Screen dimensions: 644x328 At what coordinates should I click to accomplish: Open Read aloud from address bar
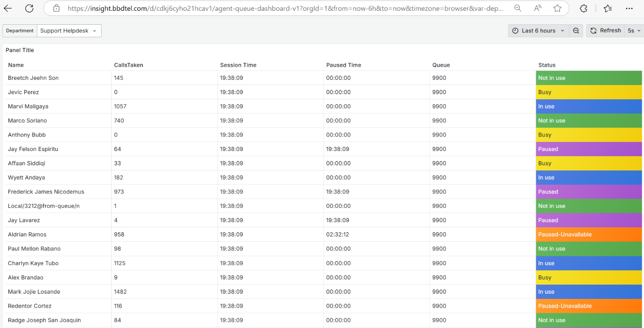click(x=537, y=8)
